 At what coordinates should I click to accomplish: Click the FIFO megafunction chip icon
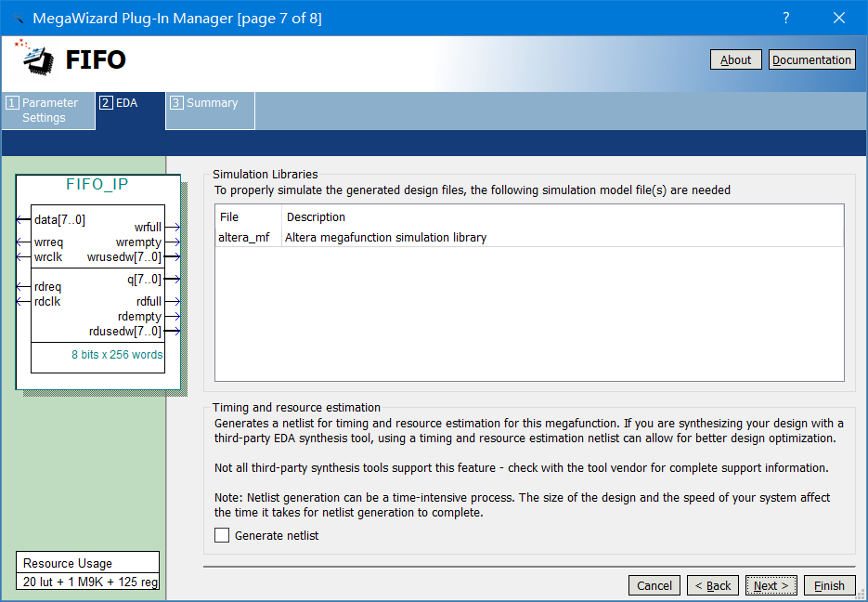click(x=34, y=57)
